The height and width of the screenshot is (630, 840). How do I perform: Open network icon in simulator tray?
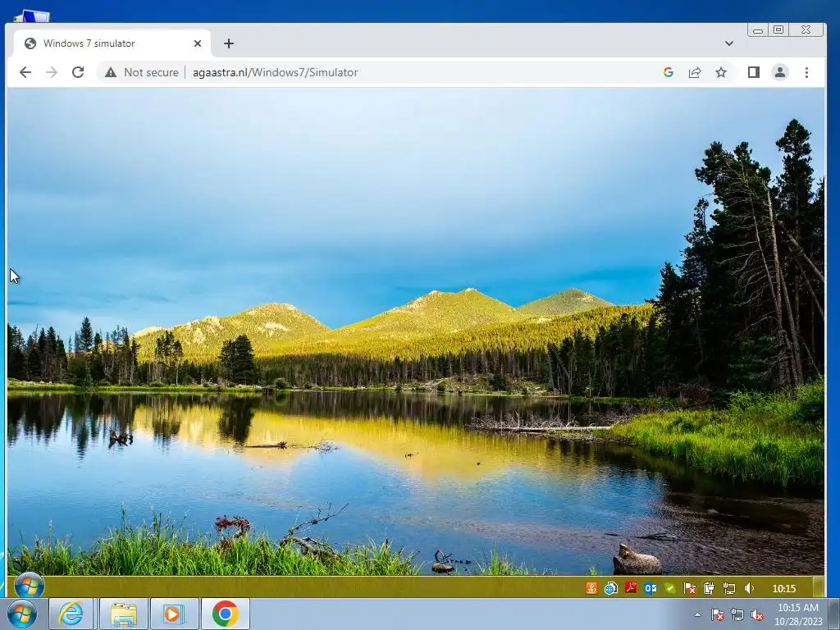click(x=728, y=588)
